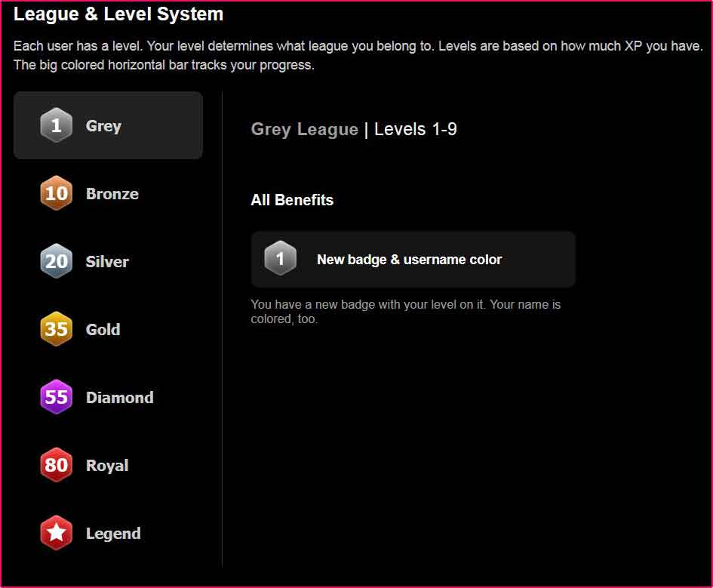Click New badge & username color benefit
Image resolution: width=713 pixels, height=588 pixels.
pos(413,259)
